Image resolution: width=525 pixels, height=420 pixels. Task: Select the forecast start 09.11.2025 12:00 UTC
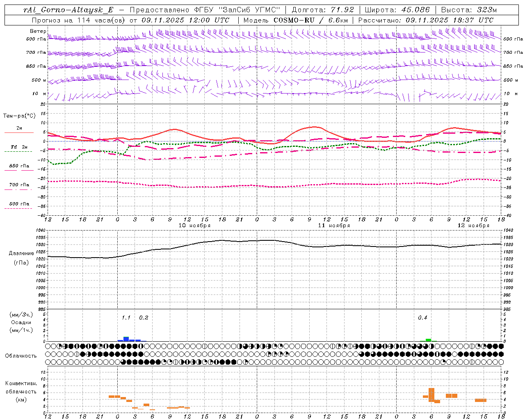[185, 20]
